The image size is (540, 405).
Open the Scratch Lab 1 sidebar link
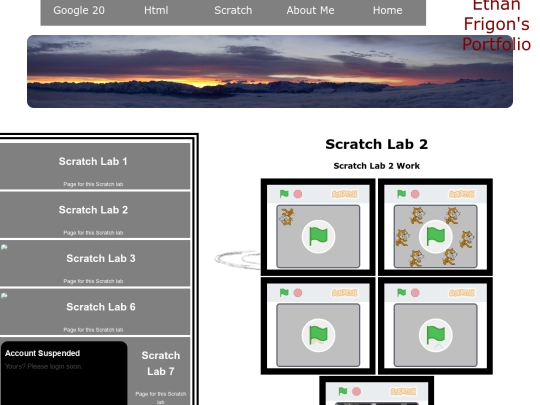93,161
